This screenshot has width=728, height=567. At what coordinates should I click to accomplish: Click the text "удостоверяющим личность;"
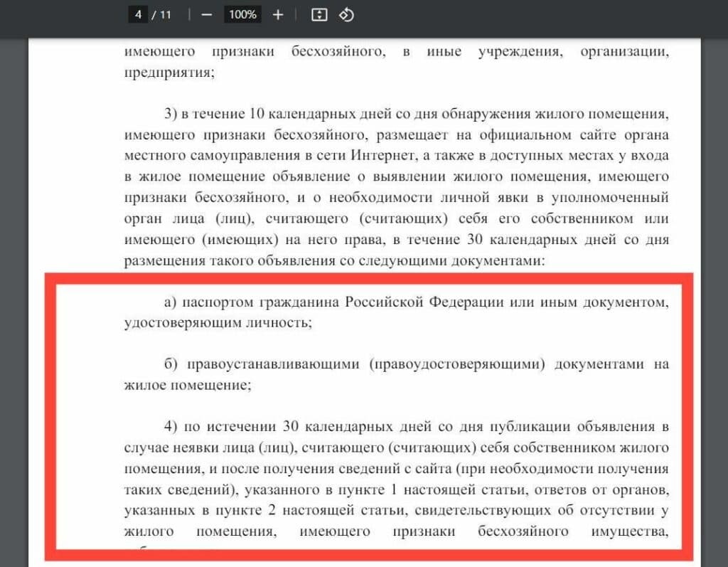218,323
